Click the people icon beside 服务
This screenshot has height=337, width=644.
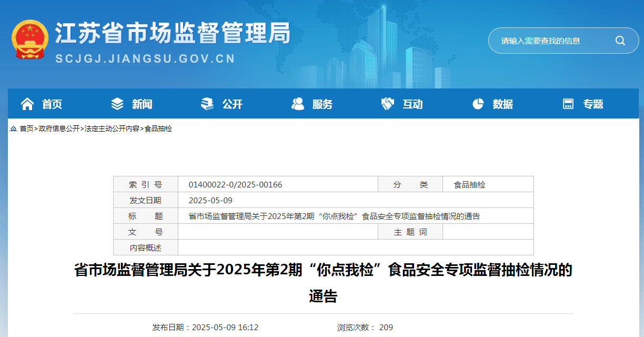[x=298, y=104]
